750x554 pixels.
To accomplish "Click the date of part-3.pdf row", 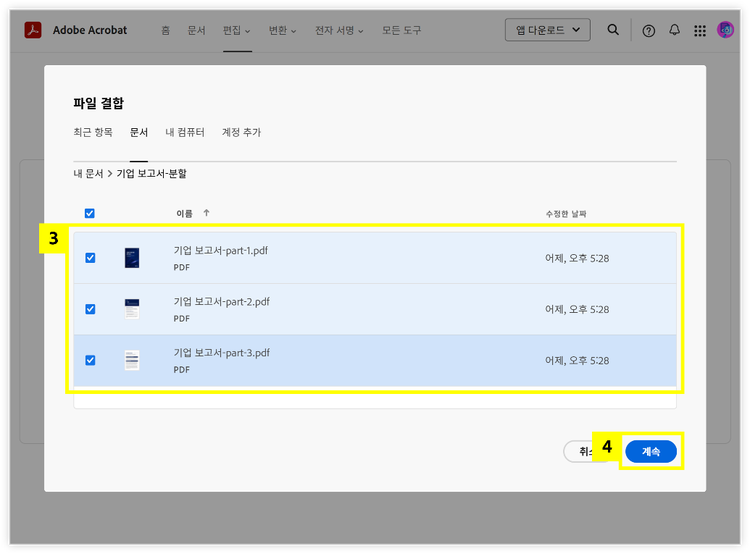I will [x=577, y=361].
